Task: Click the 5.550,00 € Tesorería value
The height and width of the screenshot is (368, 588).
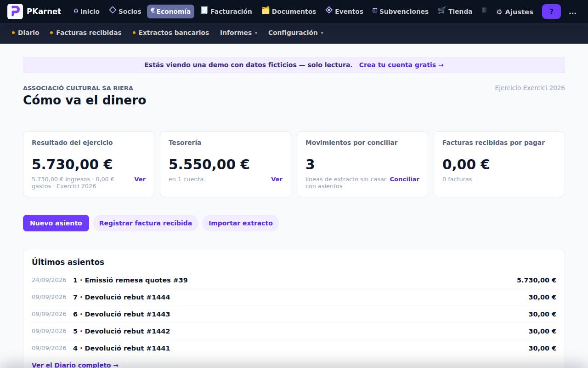Action: pos(209,164)
